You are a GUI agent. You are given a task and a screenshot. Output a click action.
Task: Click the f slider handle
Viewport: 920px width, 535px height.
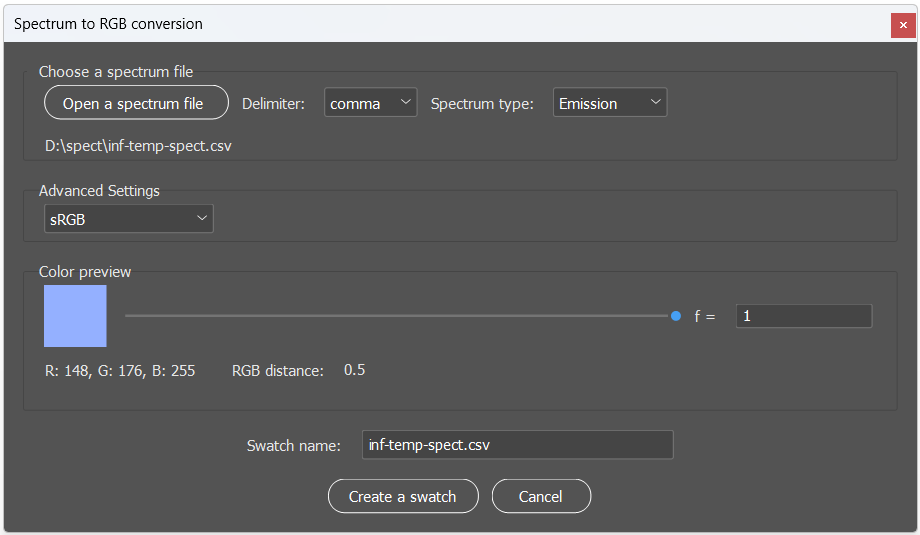[675, 316]
